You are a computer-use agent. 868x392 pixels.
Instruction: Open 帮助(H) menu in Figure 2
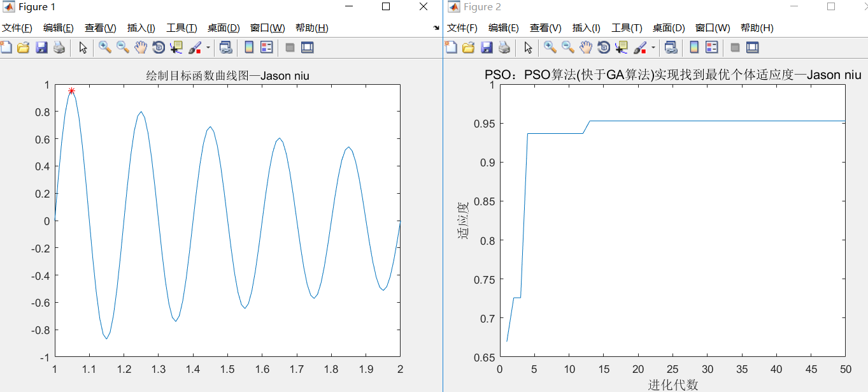[757, 28]
